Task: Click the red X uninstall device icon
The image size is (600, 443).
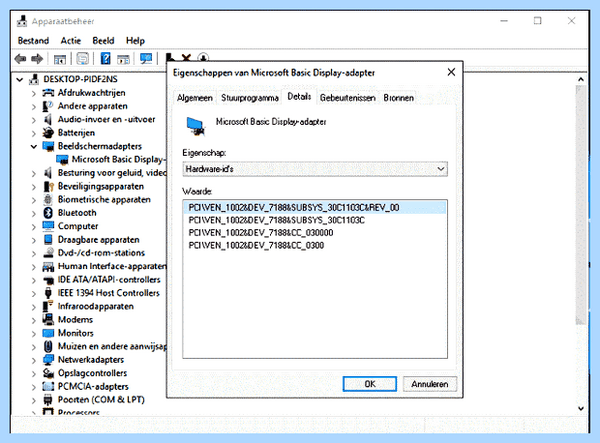Action: coord(186,57)
